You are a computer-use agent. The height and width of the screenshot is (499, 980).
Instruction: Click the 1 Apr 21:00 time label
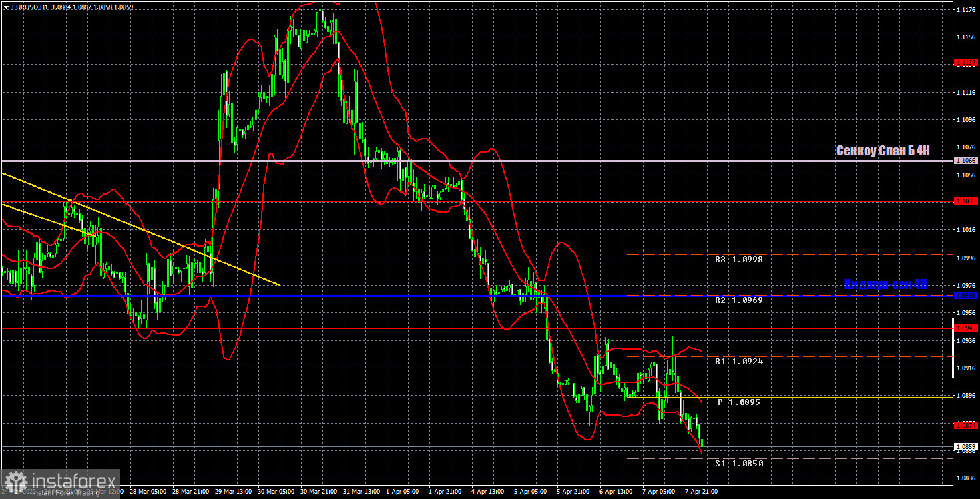pyautogui.click(x=446, y=492)
